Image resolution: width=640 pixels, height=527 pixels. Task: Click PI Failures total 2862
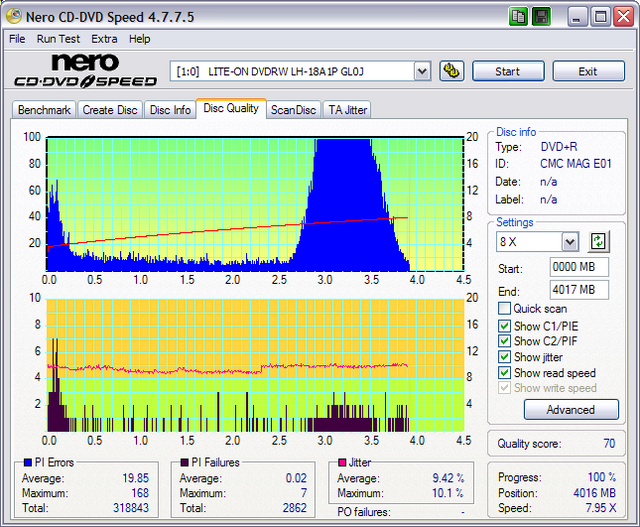coord(295,508)
